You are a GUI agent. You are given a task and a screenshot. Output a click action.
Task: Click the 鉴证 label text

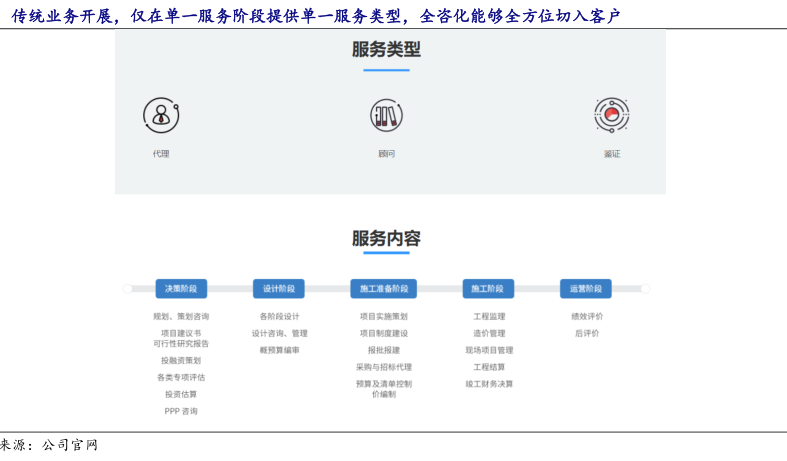pyautogui.click(x=612, y=154)
